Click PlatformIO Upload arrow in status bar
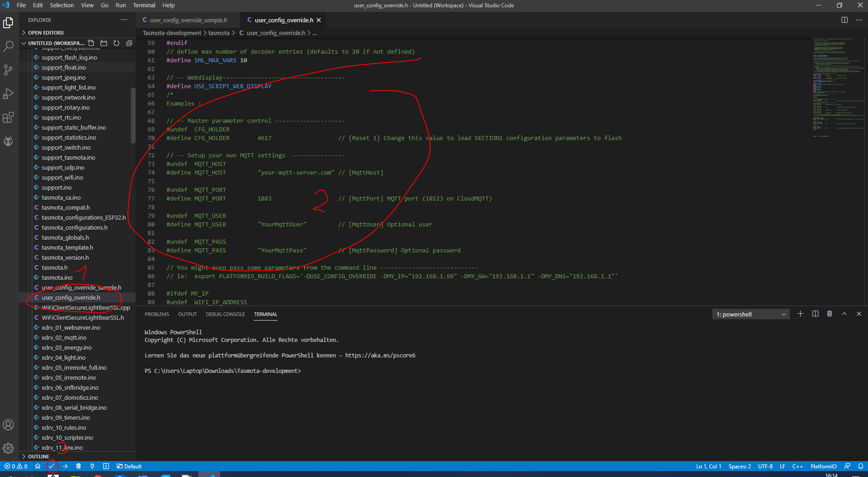 click(65, 466)
